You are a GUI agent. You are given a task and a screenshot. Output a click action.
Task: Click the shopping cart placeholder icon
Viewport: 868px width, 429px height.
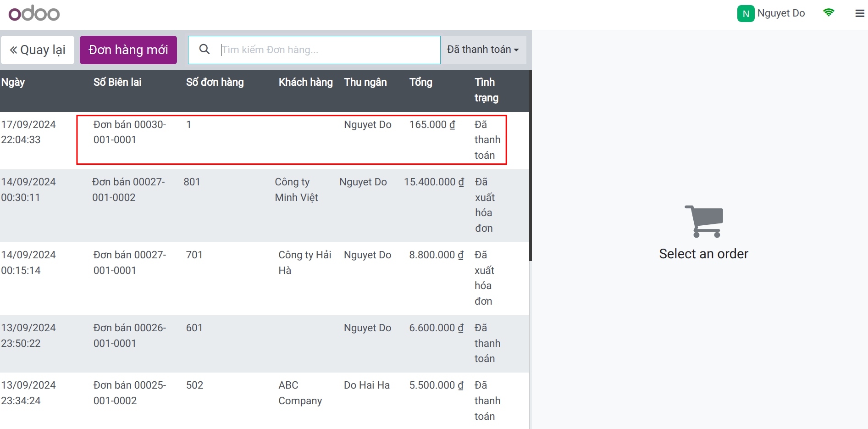(703, 222)
